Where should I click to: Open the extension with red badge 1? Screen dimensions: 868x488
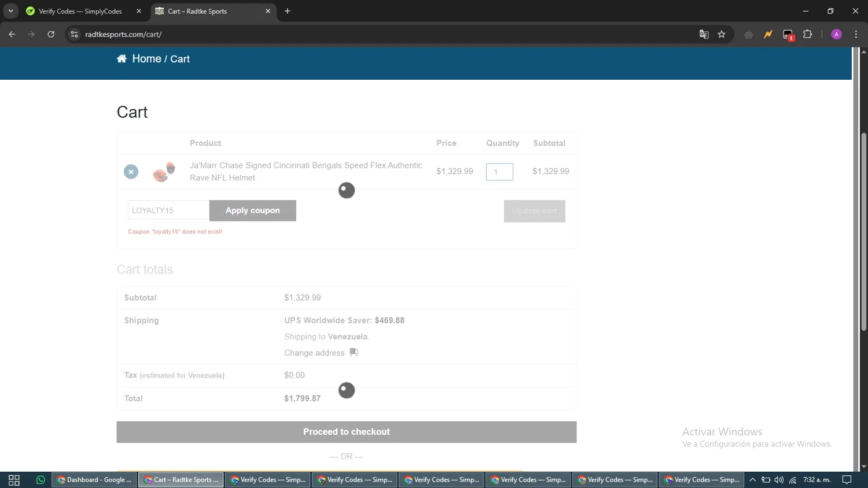click(788, 35)
